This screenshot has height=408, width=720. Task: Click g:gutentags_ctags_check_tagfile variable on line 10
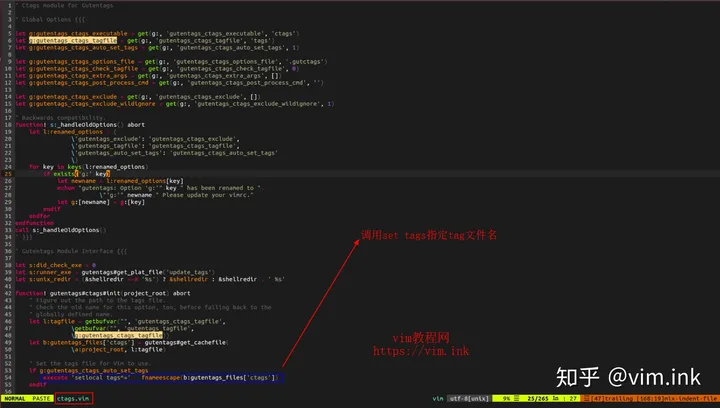83,69
